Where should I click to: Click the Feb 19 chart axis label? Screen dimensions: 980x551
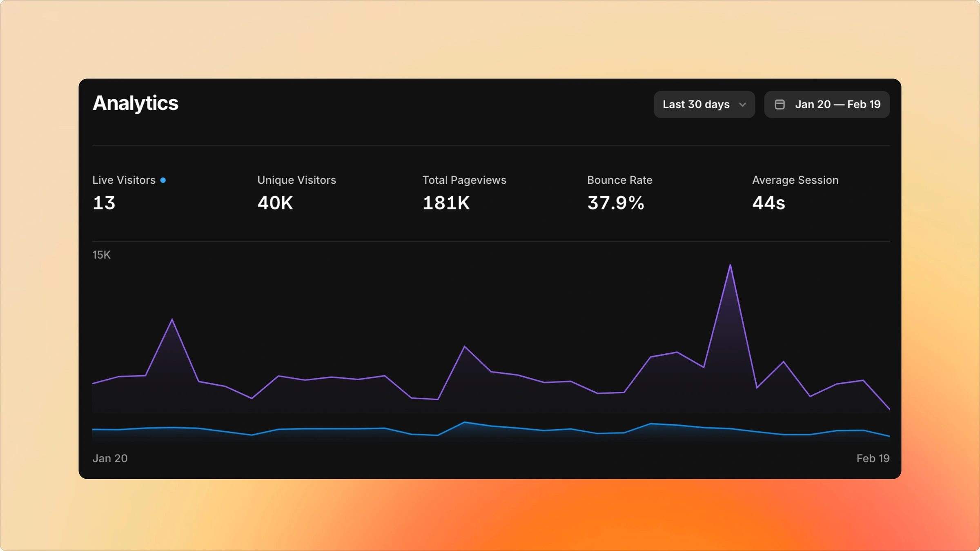pos(873,458)
